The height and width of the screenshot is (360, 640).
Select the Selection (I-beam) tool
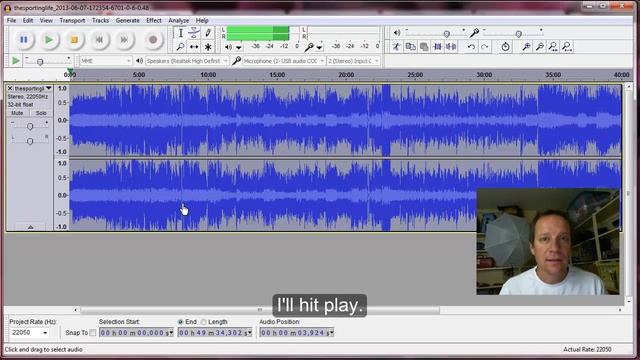click(x=180, y=33)
